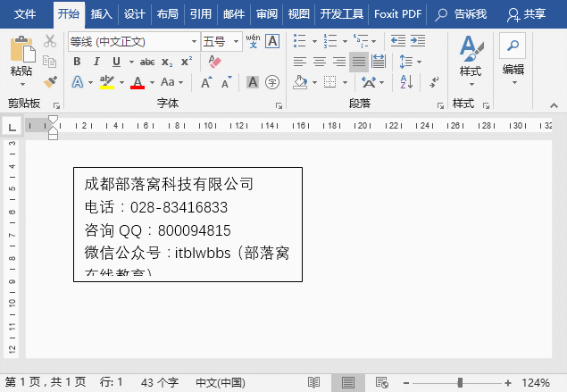Viewport: 567px width, 392px height.
Task: Open the 文件 tab
Action: click(25, 14)
